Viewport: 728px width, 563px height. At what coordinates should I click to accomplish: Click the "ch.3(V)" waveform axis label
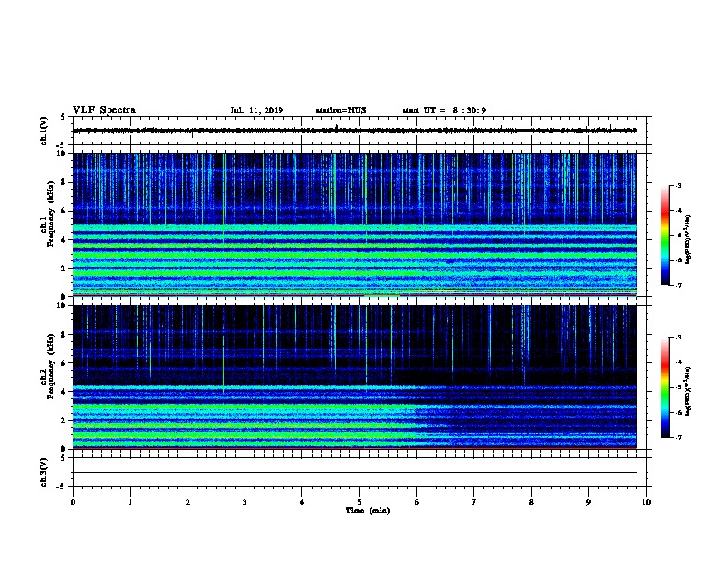pyautogui.click(x=44, y=472)
